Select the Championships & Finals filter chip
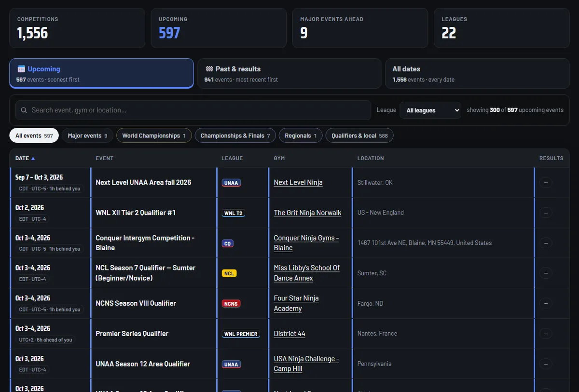 235,135
